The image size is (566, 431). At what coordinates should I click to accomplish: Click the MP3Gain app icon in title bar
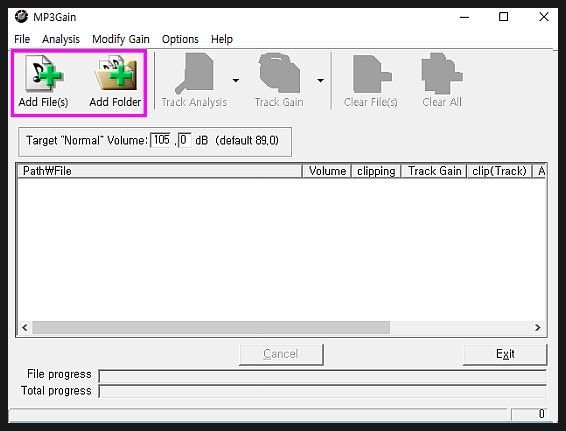tap(21, 17)
